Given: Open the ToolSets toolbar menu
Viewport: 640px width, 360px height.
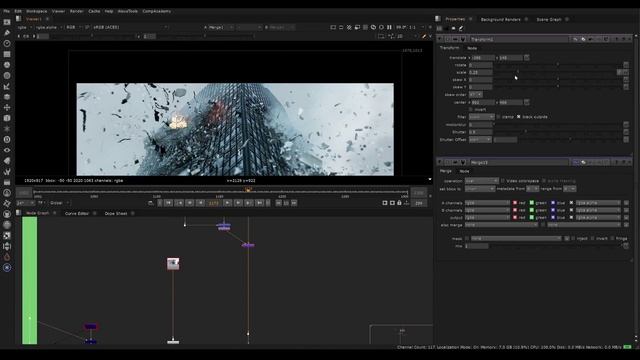Looking at the screenshot, I should pos(7,171).
